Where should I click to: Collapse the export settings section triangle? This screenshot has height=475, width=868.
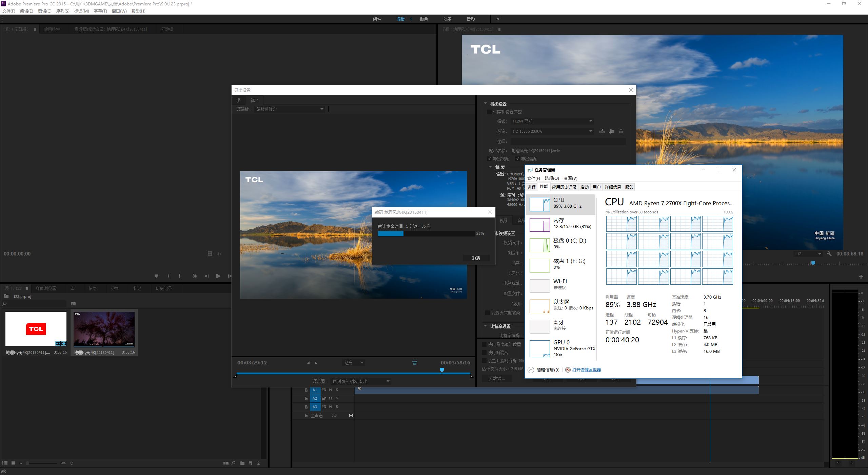(485, 103)
